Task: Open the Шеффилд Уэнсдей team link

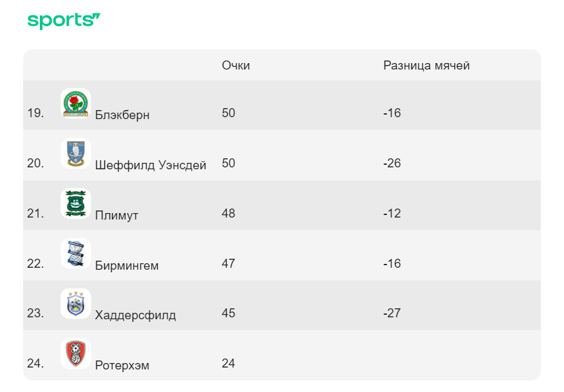Action: point(151,165)
